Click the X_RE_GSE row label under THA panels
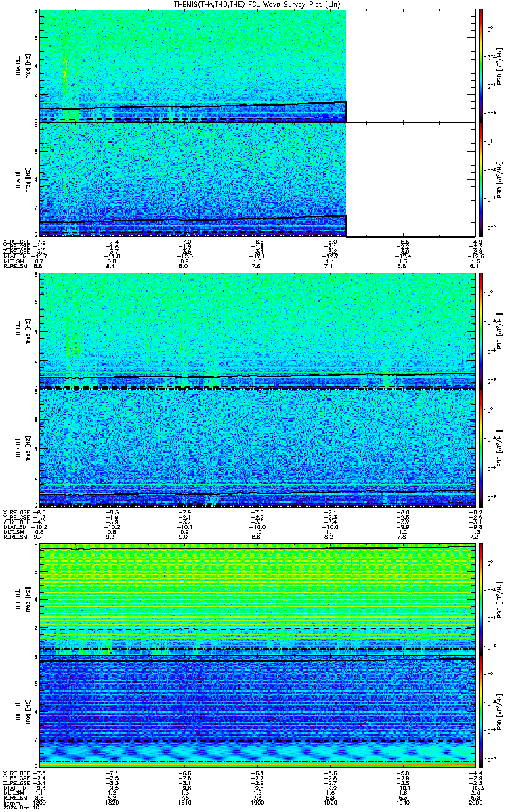Image resolution: width=508 pixels, height=812 pixels. pyautogui.click(x=16, y=241)
